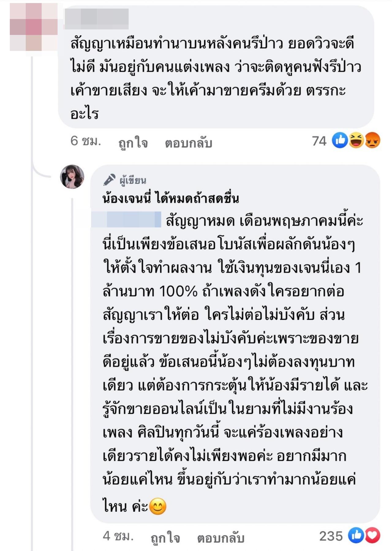View the 235 reactions count list

coord(331,536)
